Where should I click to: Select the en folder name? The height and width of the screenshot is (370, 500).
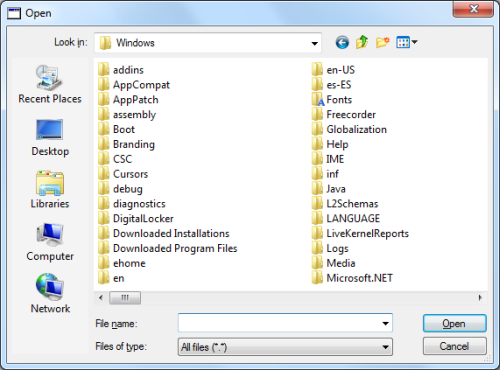pyautogui.click(x=119, y=278)
